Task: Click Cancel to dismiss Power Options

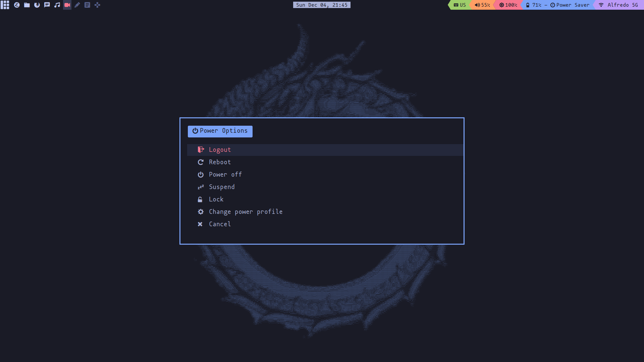Action: 219,224
